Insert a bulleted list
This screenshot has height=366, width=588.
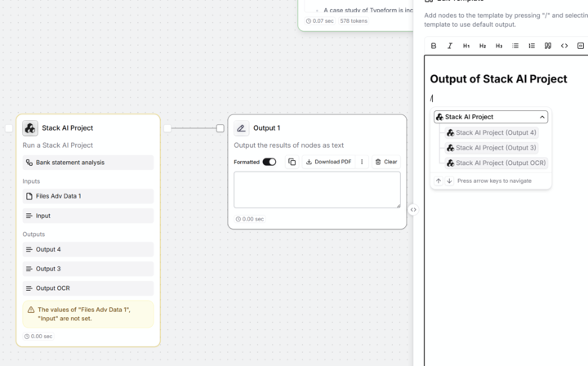pyautogui.click(x=515, y=46)
